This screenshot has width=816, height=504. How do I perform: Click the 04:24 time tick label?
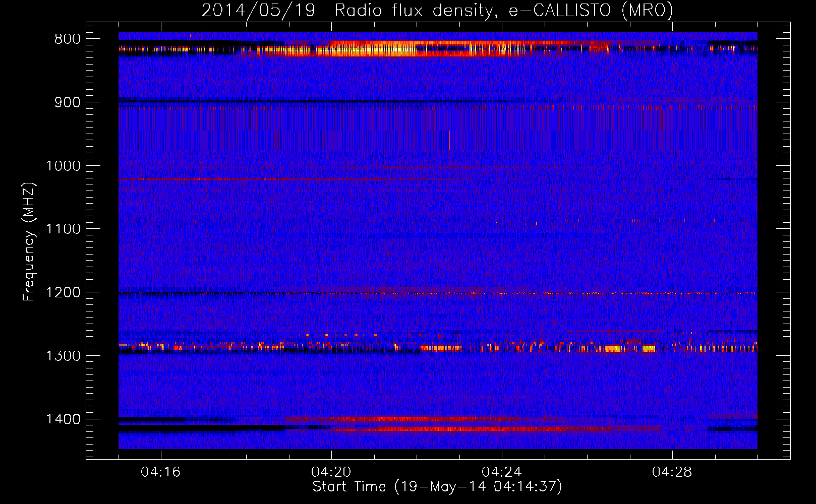tap(502, 472)
